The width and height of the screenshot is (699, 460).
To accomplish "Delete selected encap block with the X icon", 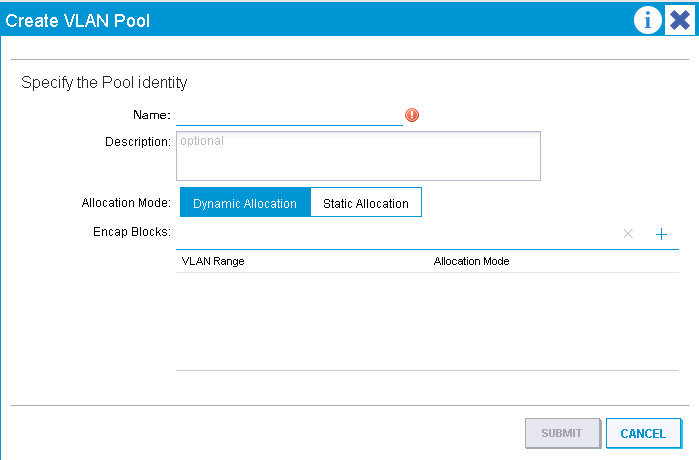I will [x=628, y=234].
